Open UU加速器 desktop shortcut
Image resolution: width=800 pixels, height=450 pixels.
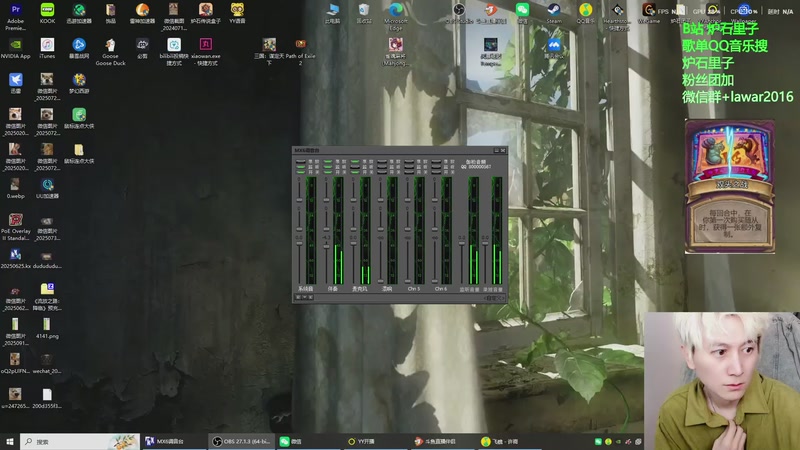pyautogui.click(x=47, y=188)
